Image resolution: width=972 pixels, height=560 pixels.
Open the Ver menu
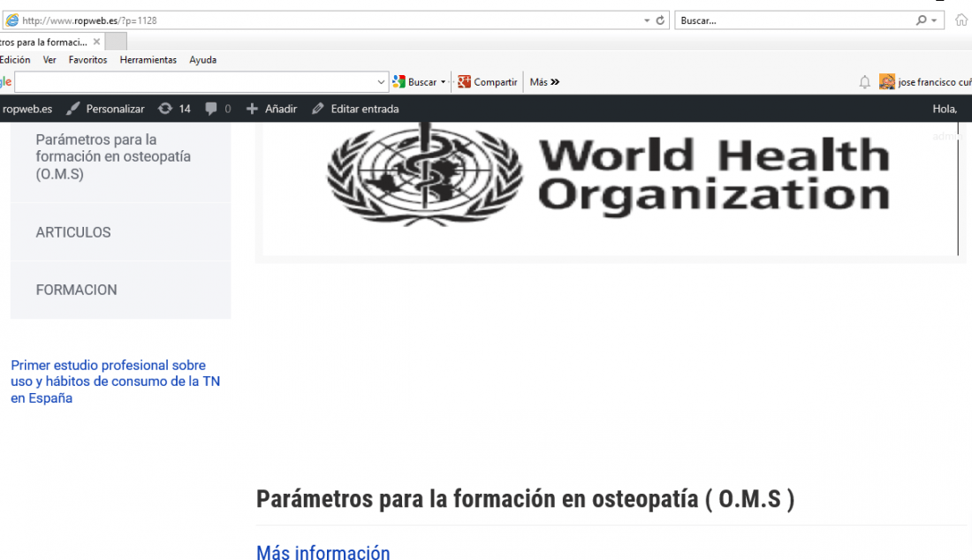click(49, 60)
